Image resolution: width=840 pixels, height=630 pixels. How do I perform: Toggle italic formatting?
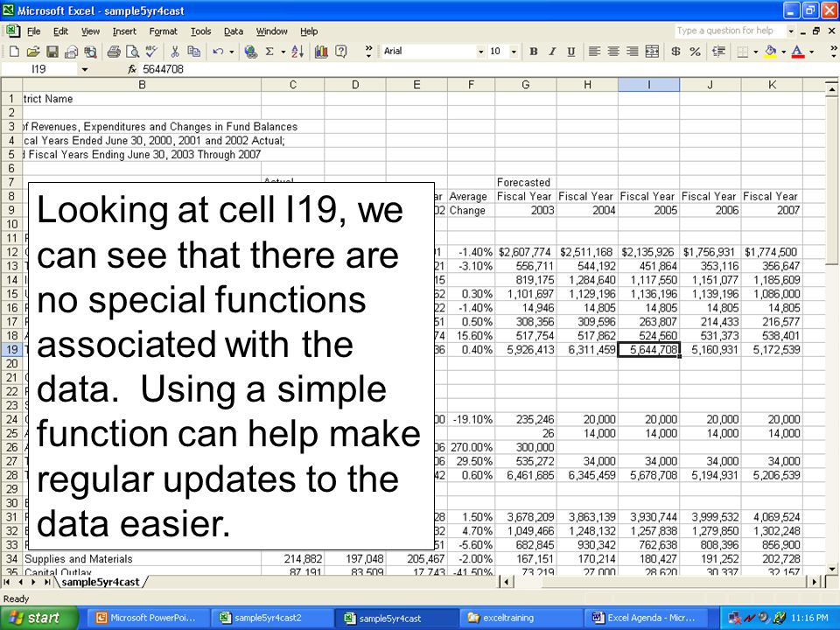pos(552,52)
